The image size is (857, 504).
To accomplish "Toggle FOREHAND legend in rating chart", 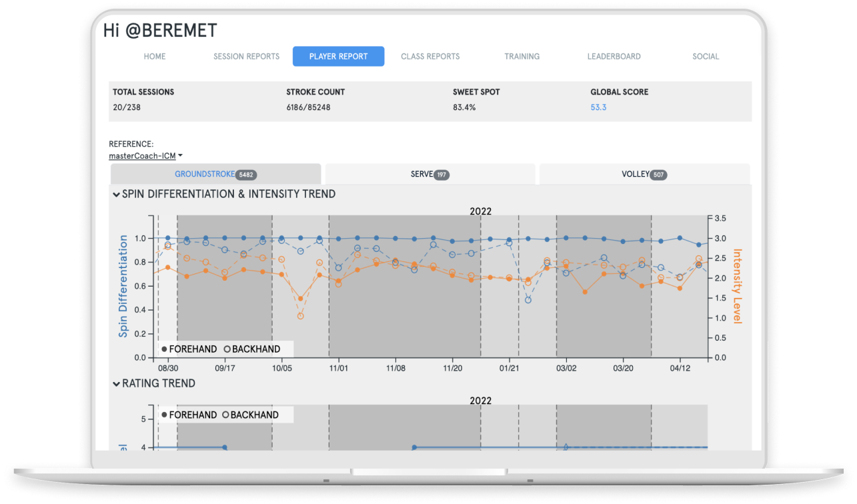I will (189, 415).
